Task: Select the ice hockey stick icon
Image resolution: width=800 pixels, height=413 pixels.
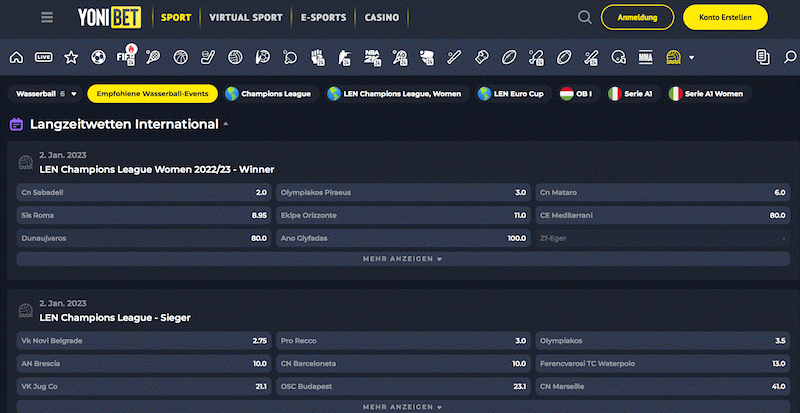Action: click(x=208, y=57)
